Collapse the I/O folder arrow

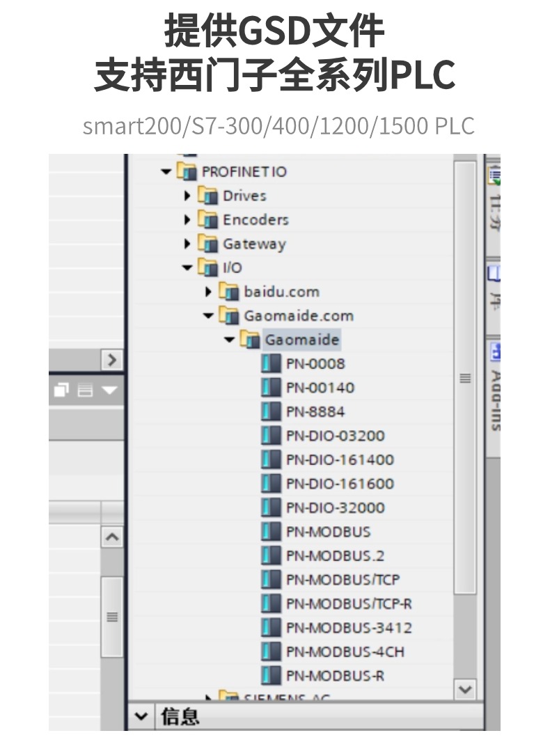point(187,267)
